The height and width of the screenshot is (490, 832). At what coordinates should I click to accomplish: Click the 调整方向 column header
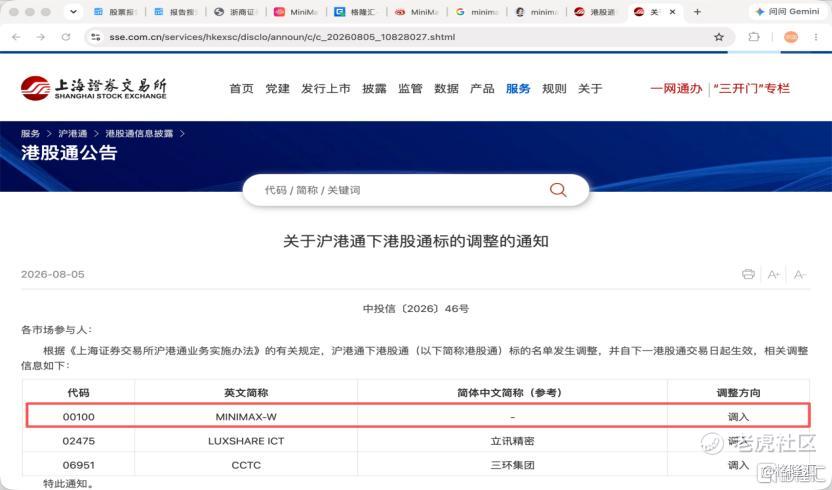(x=739, y=393)
